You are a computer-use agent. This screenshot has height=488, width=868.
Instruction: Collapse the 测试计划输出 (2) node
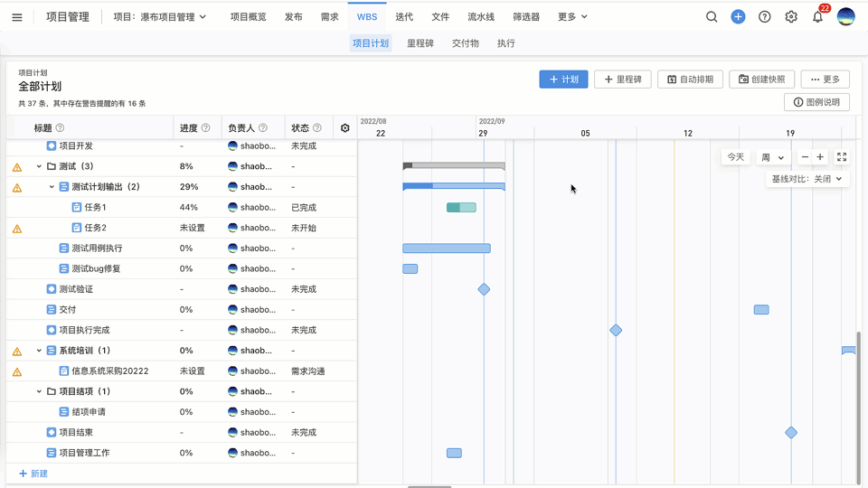[52, 186]
